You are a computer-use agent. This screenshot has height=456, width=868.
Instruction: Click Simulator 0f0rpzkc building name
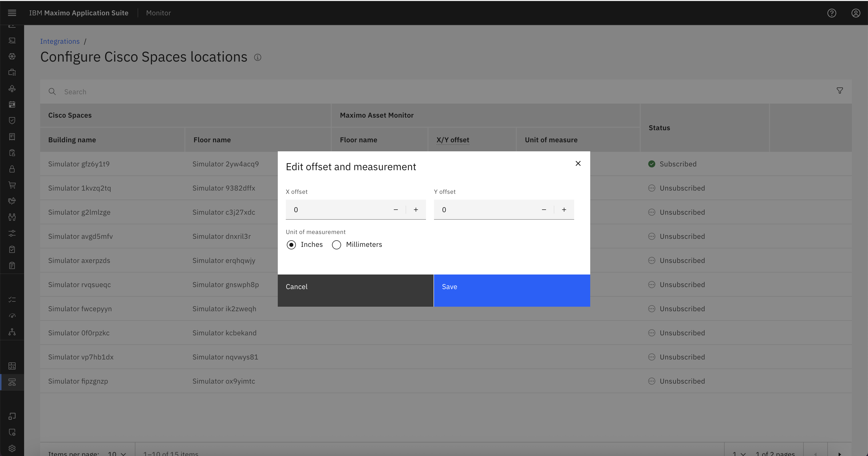[79, 333]
